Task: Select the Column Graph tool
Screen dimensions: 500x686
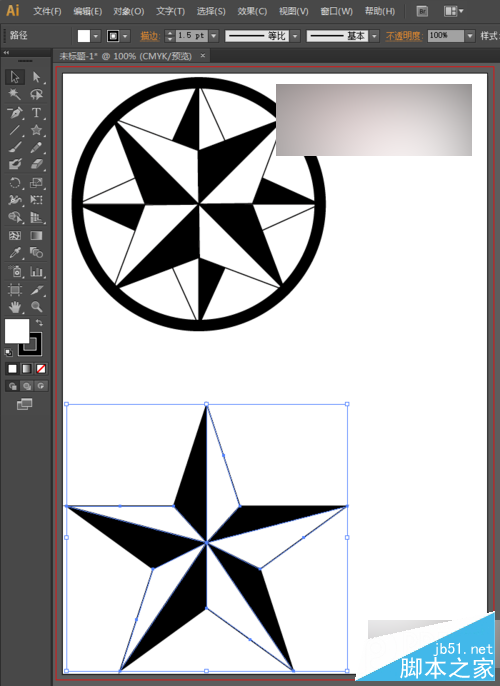Action: click(x=36, y=272)
